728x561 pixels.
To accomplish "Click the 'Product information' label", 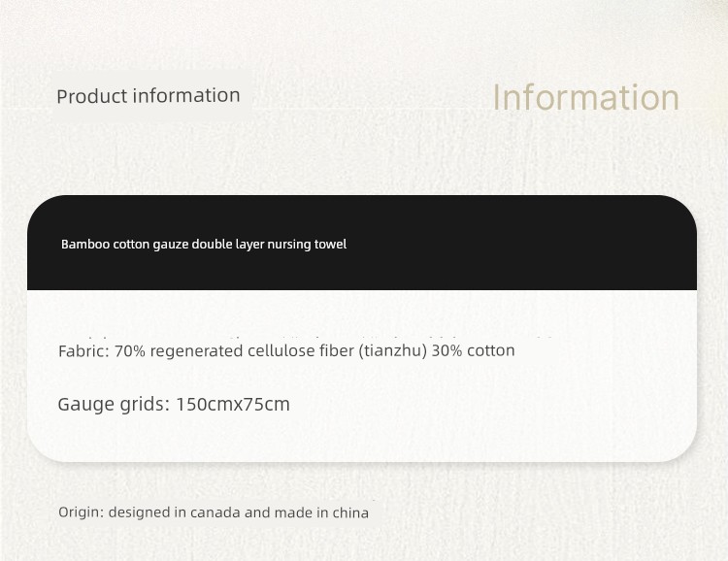I will 149,96.
